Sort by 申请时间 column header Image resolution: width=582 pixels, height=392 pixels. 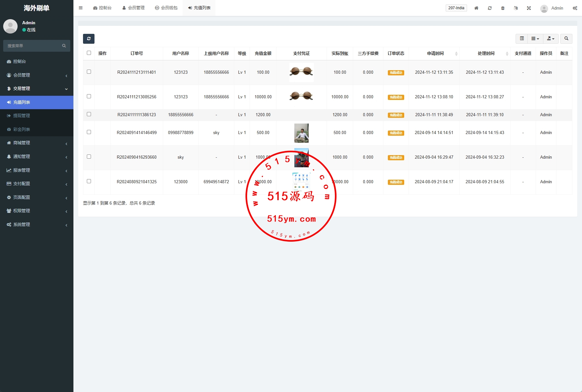click(x=435, y=53)
